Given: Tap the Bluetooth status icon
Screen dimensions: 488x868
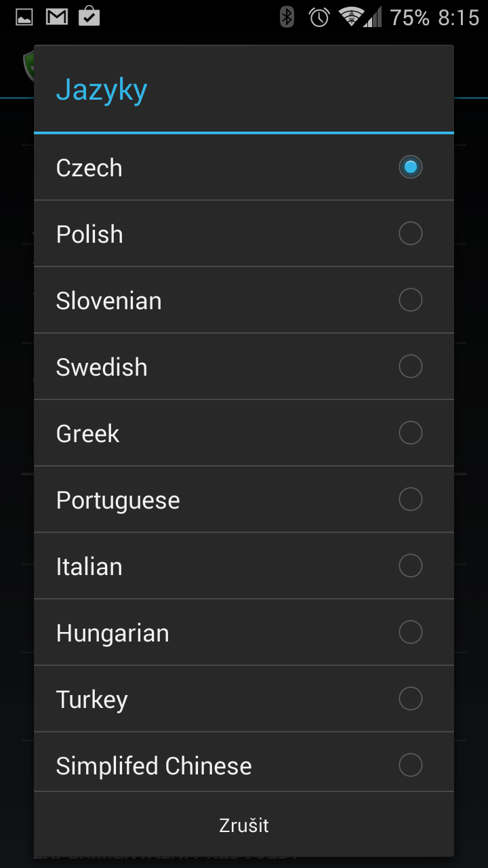Looking at the screenshot, I should click(287, 17).
